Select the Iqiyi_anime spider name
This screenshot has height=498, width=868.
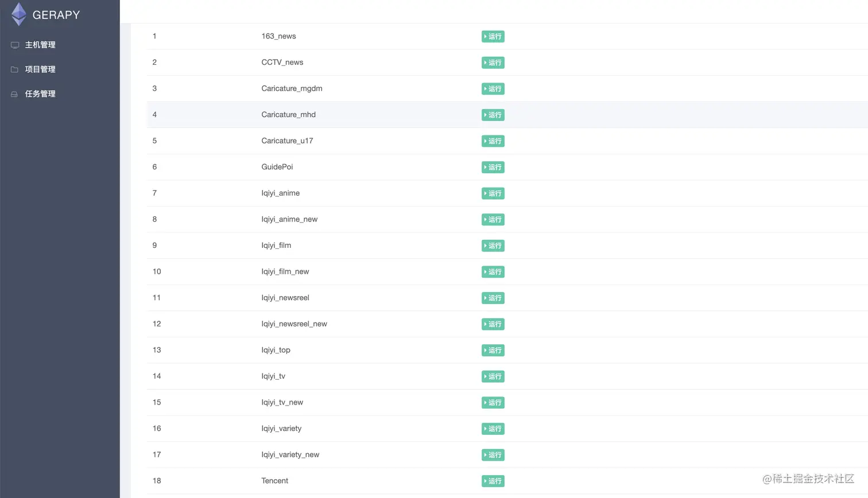tap(280, 193)
